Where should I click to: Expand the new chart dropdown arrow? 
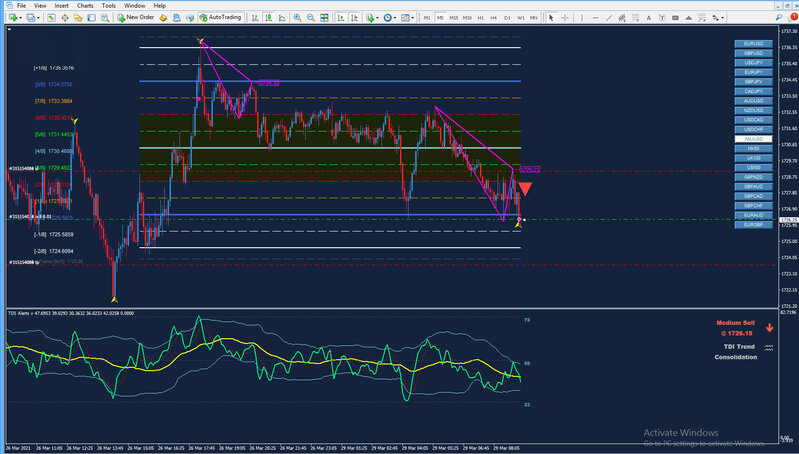(21, 17)
